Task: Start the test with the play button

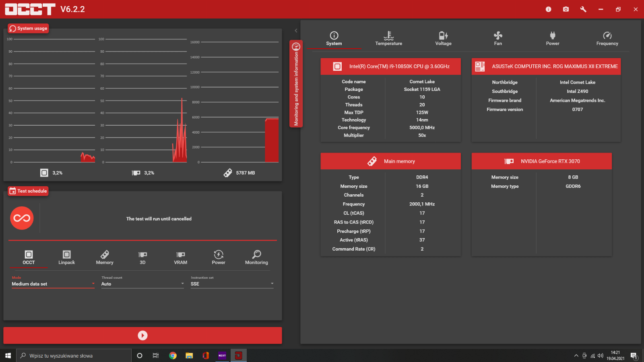Action: click(142, 335)
